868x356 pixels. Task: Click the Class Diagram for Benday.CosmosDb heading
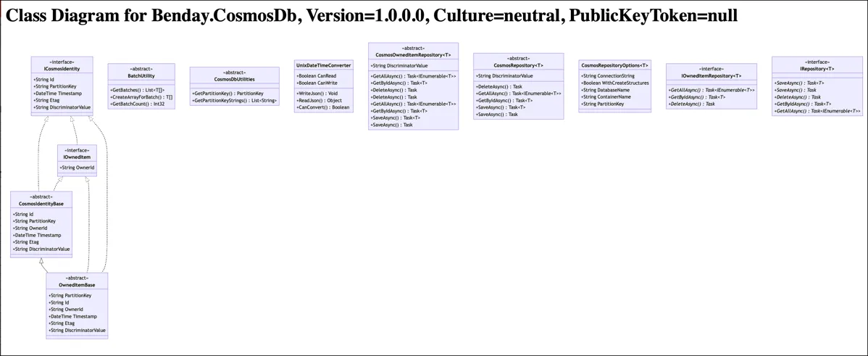(x=372, y=15)
